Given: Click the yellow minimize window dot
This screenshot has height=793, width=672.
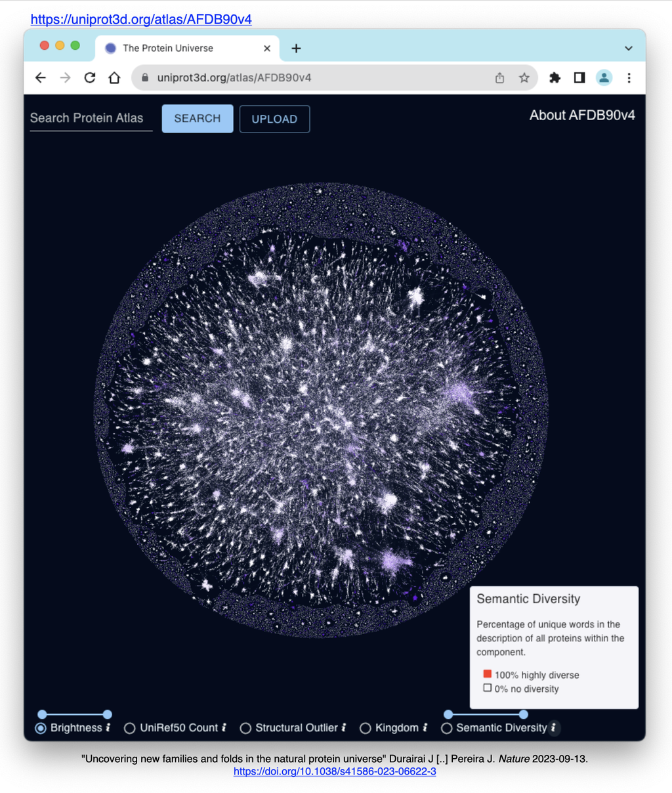Looking at the screenshot, I should [60, 45].
